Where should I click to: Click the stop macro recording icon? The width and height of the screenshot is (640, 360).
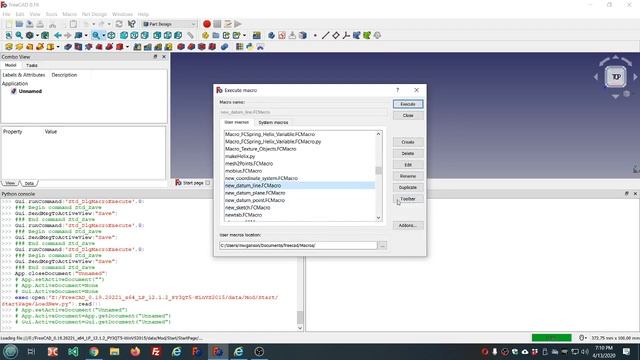click(217, 24)
